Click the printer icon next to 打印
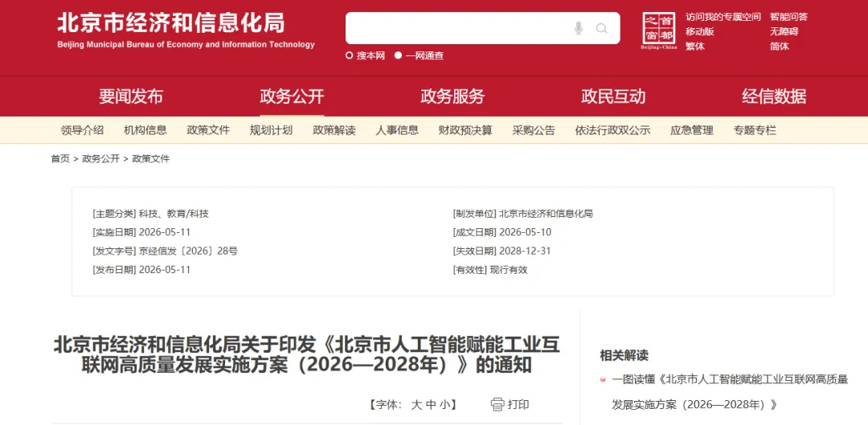This screenshot has height=425, width=868. click(x=497, y=405)
